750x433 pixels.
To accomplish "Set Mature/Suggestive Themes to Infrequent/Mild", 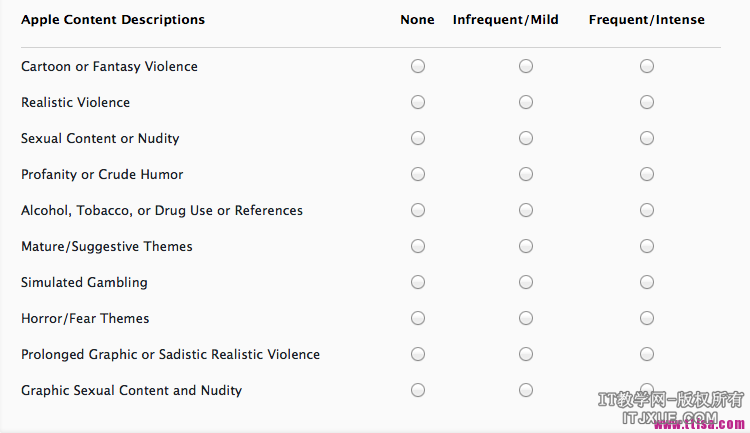I will [526, 246].
